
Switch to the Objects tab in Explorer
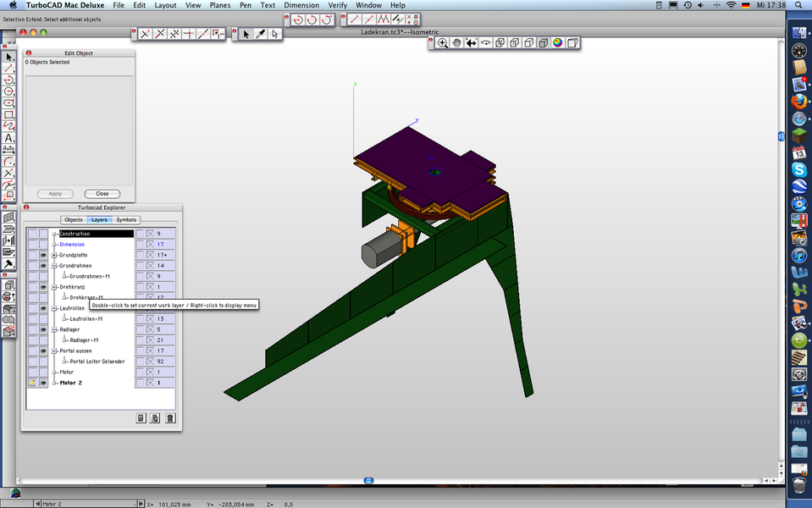tap(74, 220)
